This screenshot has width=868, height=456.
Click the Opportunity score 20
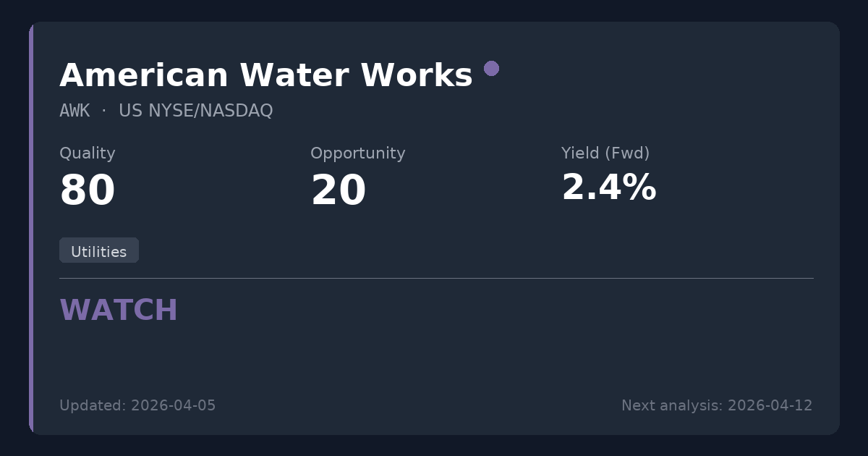[x=338, y=191]
